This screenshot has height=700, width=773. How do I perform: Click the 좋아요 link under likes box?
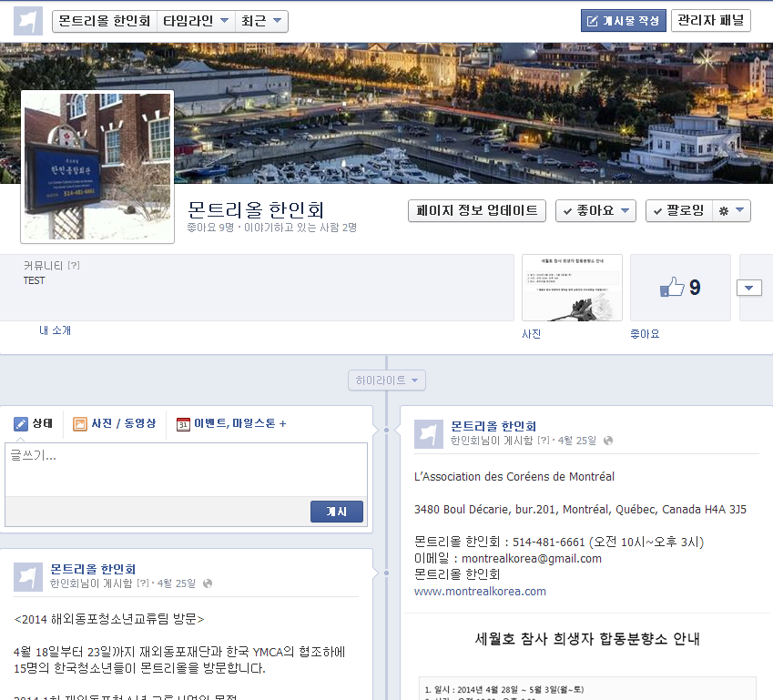(x=645, y=334)
